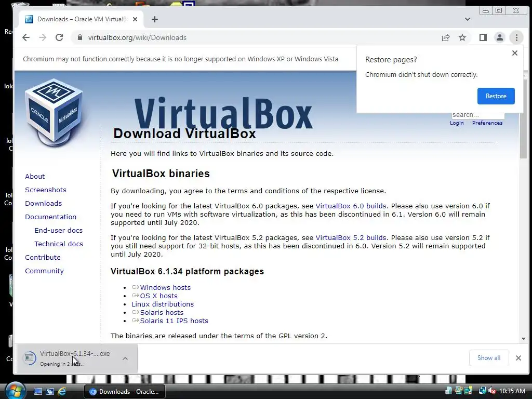Screen dimensions: 532x399
Task: Reload the page with the refresh icon
Action: 59,37
